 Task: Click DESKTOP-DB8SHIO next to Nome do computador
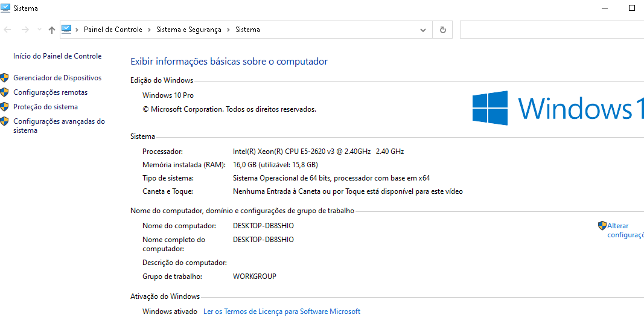click(x=263, y=226)
